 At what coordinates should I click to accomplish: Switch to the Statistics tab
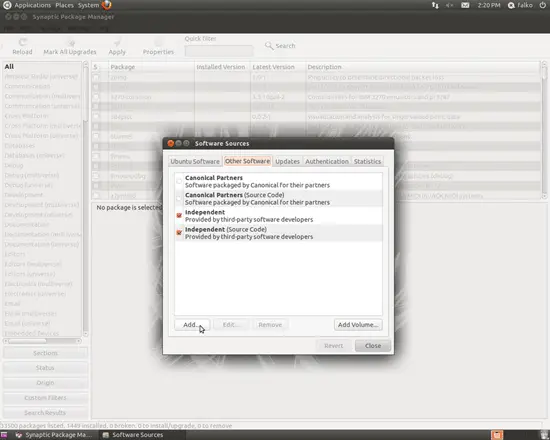pos(367,161)
